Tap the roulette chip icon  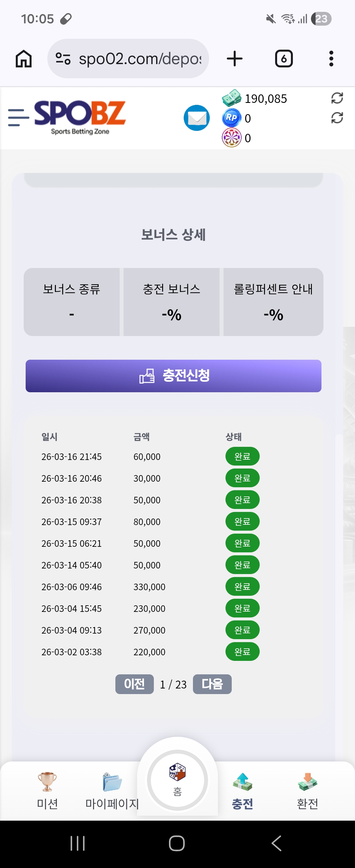231,138
